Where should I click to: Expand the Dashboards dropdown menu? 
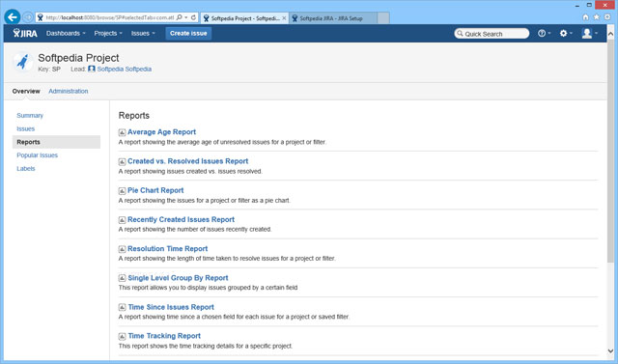click(66, 34)
